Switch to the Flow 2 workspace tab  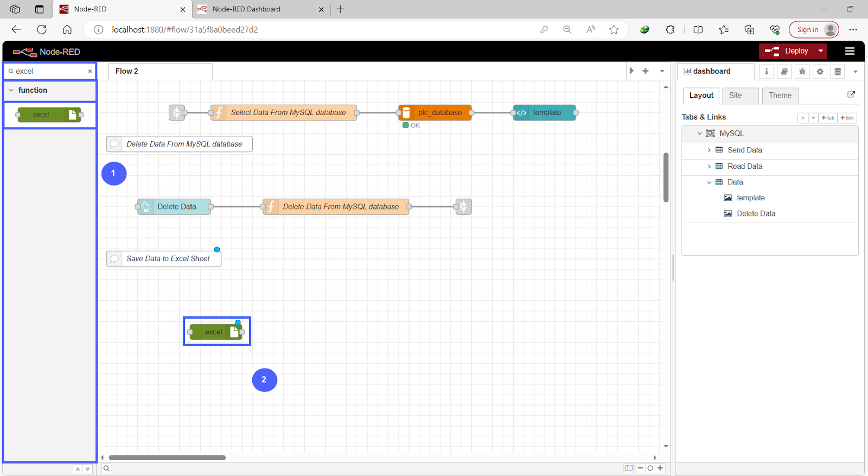coord(160,71)
